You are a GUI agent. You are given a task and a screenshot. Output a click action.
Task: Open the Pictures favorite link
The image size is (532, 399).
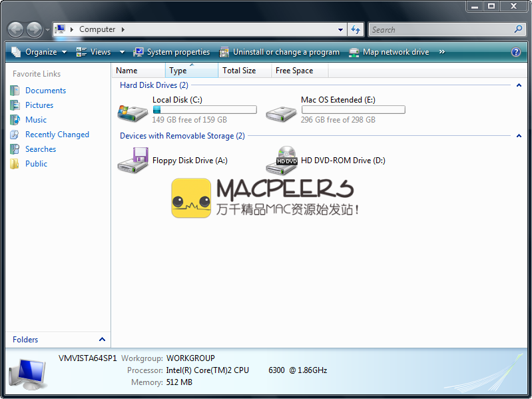39,105
